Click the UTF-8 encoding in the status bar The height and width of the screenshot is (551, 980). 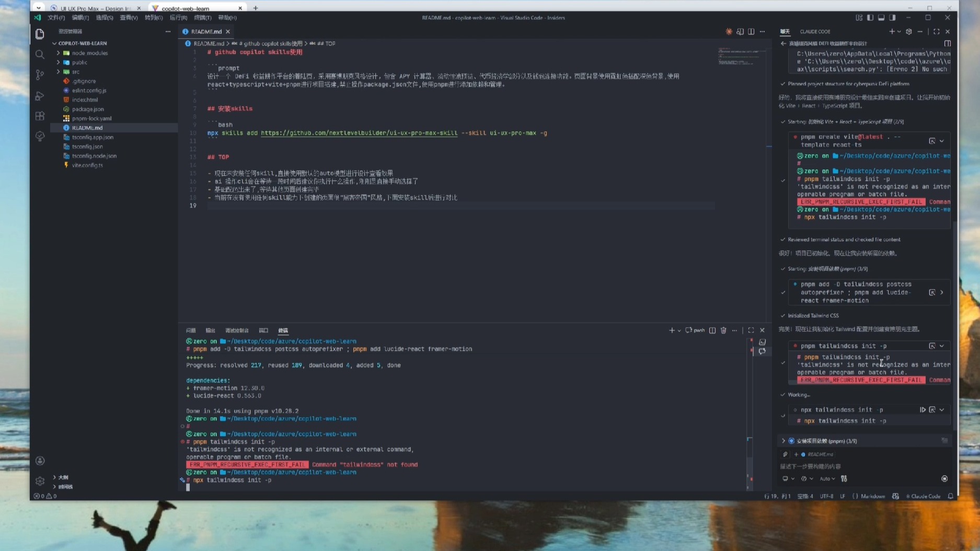[826, 496]
